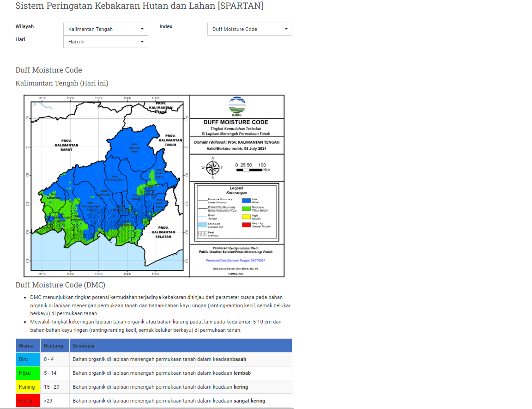
Task: Click the range value "15 - 29"
Action: [52, 387]
